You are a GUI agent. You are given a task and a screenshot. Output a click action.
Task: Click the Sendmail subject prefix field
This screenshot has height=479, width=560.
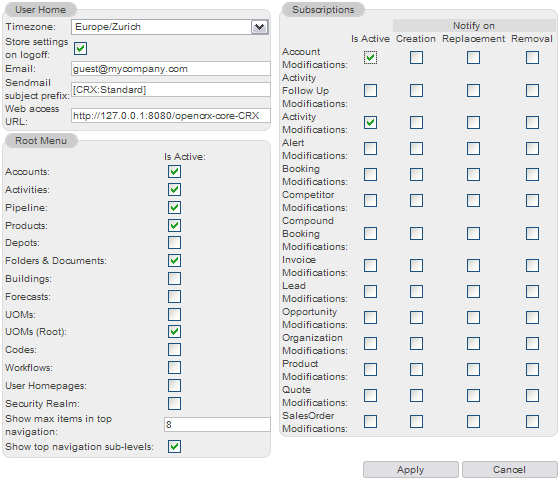tap(171, 90)
